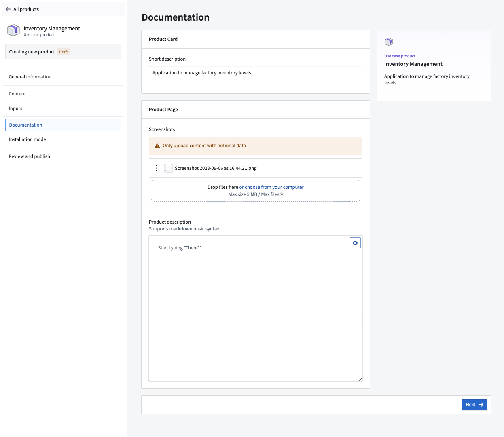
Task: Click the Short description text field
Action: [256, 76]
